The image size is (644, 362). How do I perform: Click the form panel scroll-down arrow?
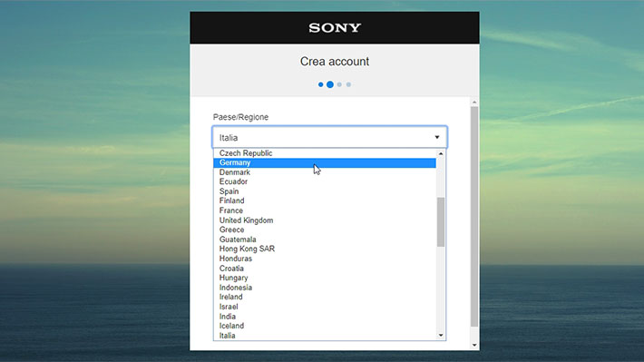click(x=474, y=345)
